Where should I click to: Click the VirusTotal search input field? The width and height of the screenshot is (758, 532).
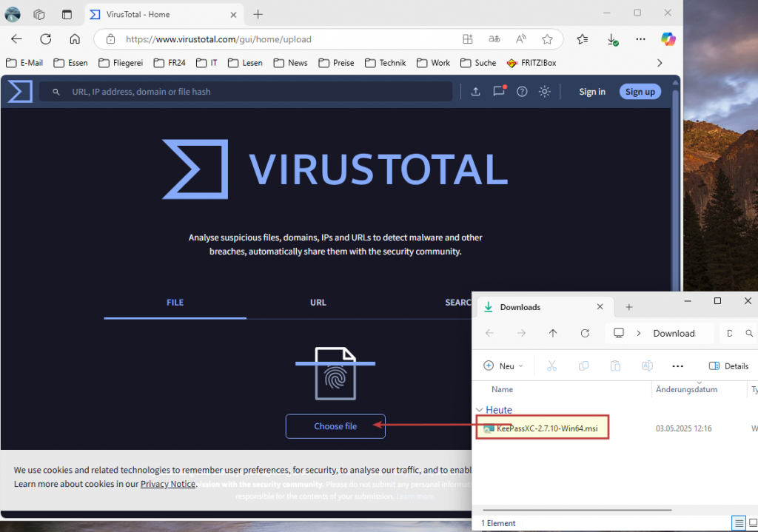[252, 92]
